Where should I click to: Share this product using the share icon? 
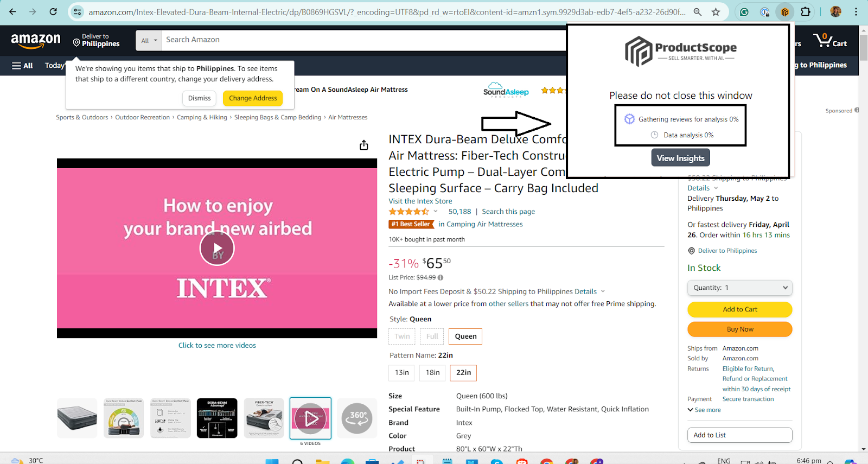(364, 145)
